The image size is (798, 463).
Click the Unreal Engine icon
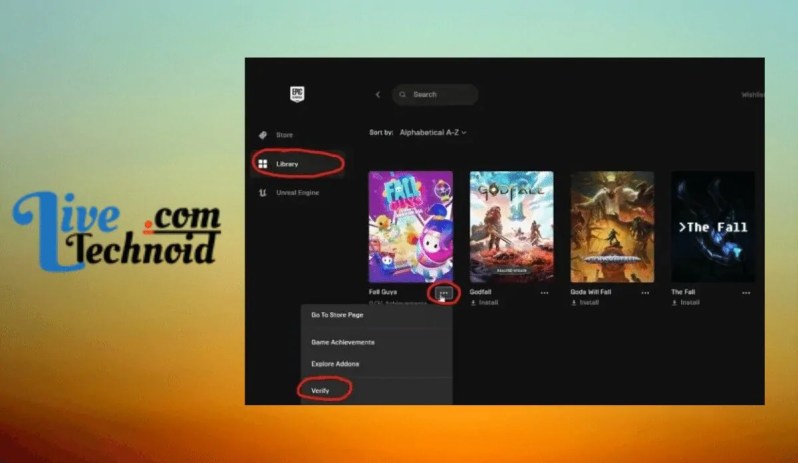point(263,193)
